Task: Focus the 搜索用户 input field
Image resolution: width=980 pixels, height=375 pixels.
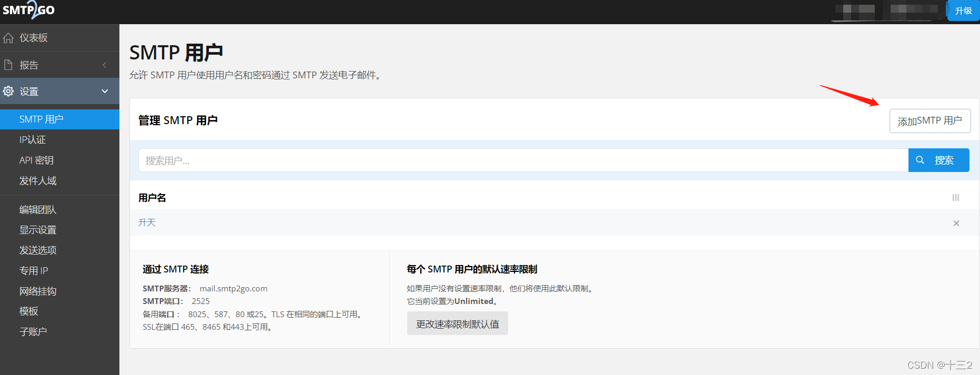Action: [523, 160]
